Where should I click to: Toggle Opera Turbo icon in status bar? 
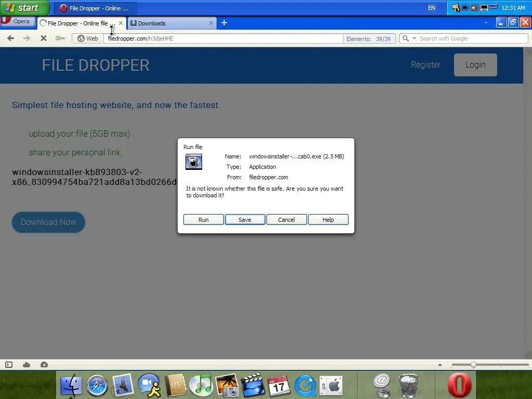44,365
